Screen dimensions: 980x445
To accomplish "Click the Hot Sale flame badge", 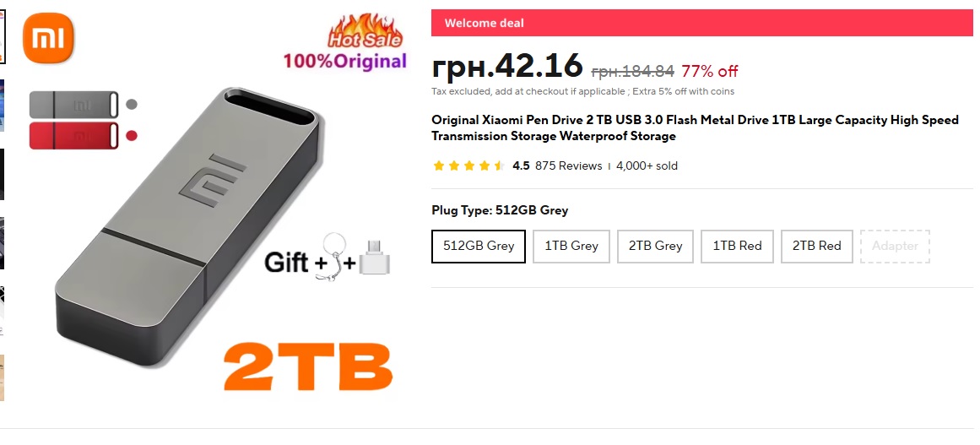I will (365, 31).
